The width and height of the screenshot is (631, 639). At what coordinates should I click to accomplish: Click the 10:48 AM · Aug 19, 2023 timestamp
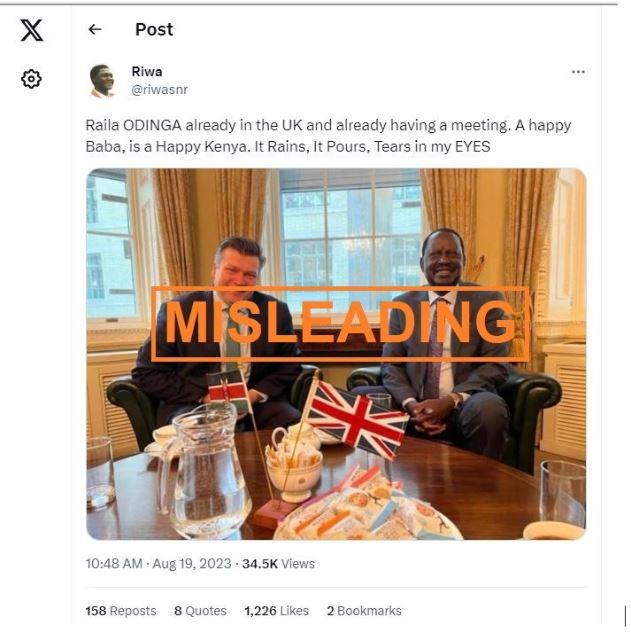coord(158,564)
